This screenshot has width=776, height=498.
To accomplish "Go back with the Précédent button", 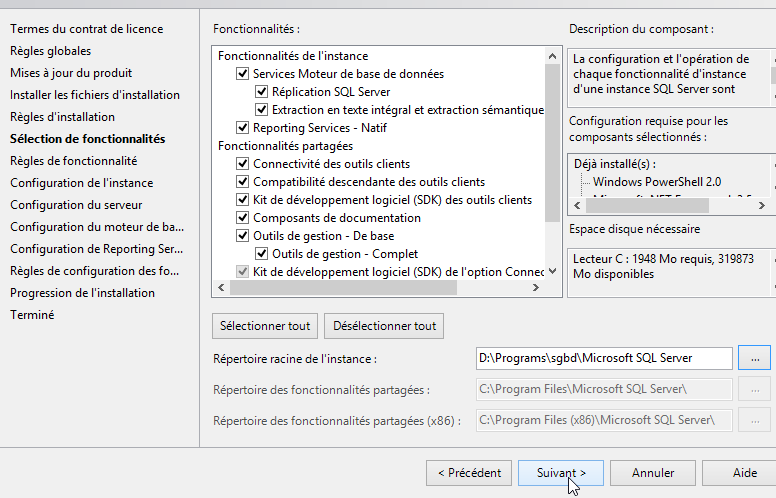I will (468, 472).
